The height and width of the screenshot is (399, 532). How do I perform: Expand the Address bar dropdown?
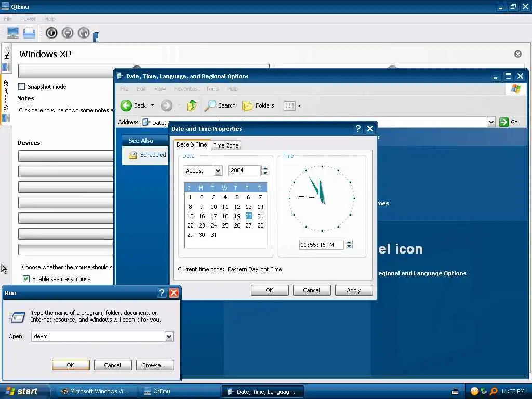click(x=491, y=122)
